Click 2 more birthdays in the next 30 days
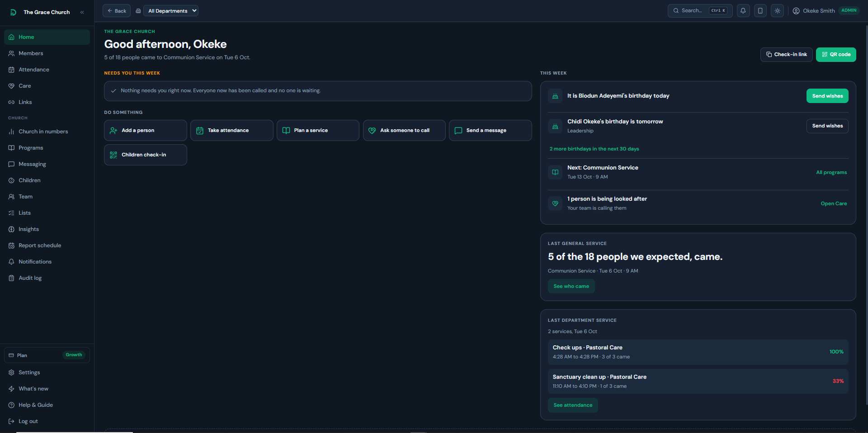 (594, 149)
